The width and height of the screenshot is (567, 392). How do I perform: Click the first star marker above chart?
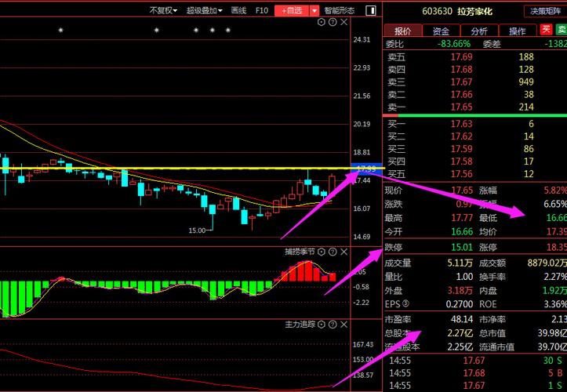(60, 30)
